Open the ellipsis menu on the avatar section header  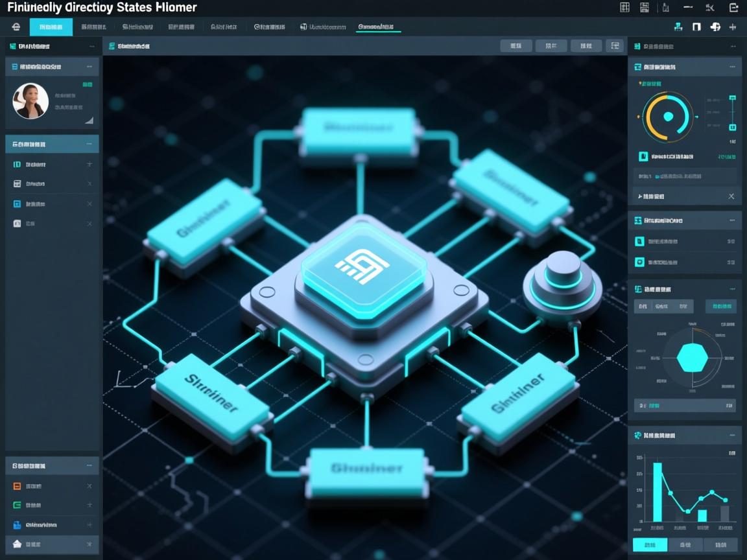click(x=89, y=67)
